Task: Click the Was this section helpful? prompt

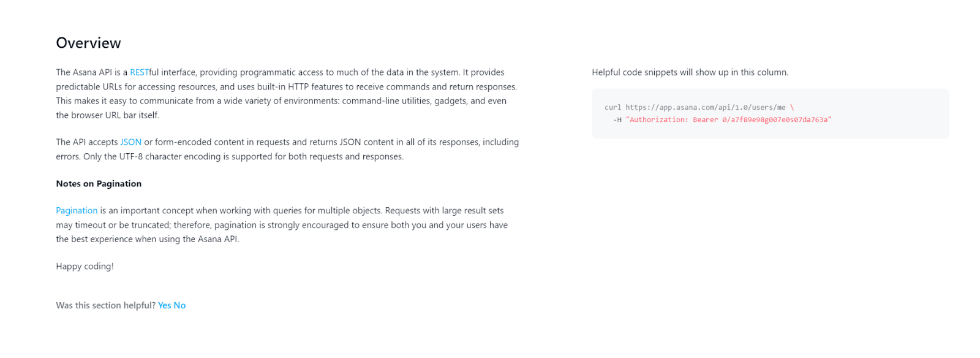Action: [105, 305]
